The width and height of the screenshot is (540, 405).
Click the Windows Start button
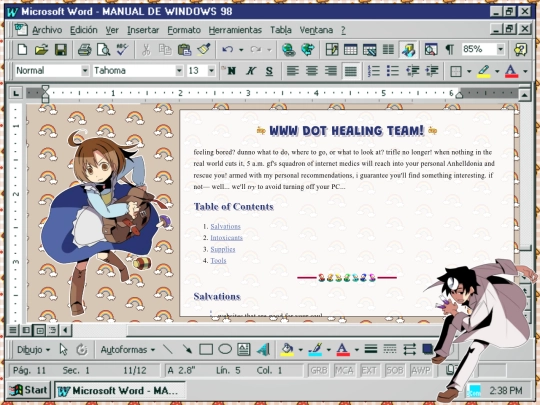(x=28, y=390)
